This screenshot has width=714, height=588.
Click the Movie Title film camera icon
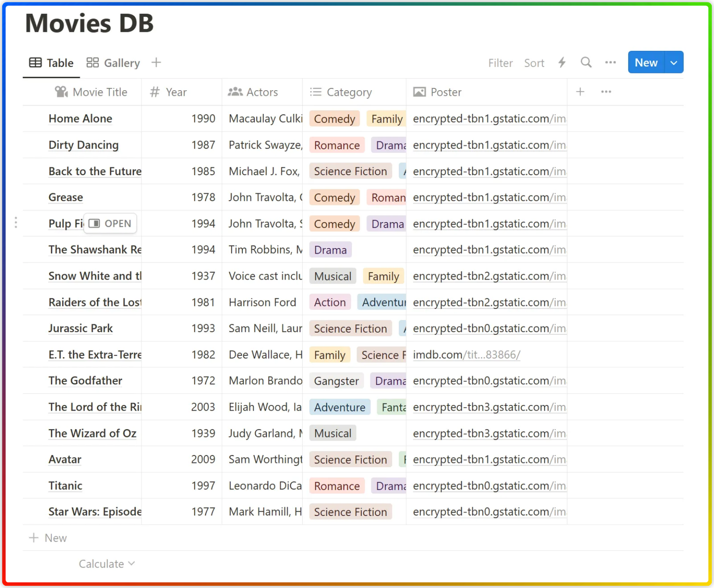[61, 92]
